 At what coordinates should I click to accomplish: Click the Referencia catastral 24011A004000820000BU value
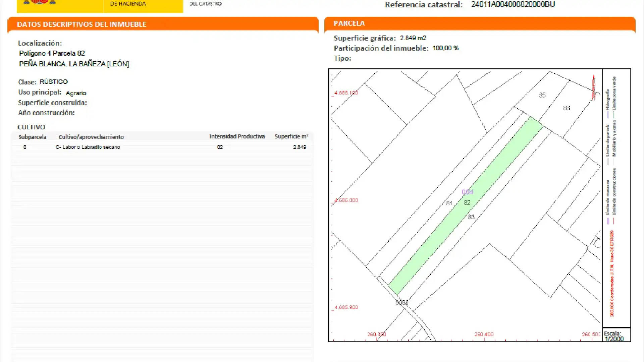click(513, 5)
